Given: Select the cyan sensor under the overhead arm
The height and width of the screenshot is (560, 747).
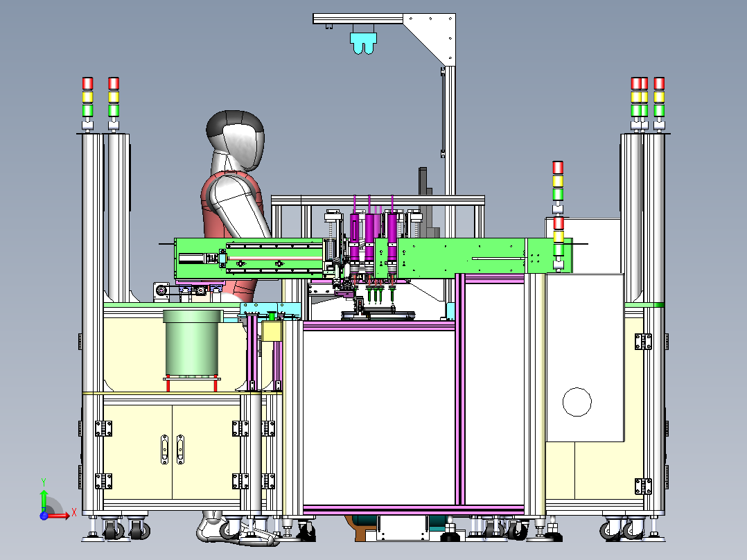Looking at the screenshot, I should 364,42.
